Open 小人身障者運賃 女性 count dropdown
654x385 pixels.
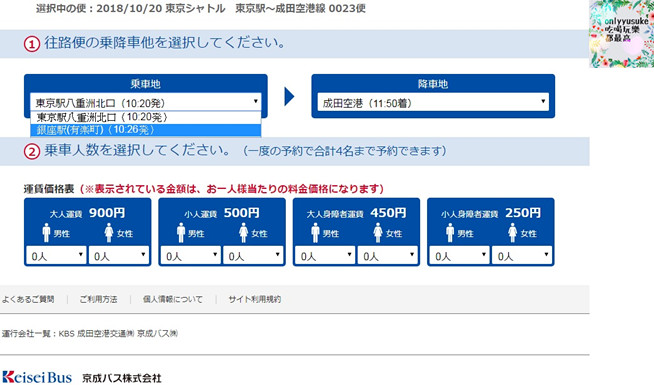coord(522,255)
